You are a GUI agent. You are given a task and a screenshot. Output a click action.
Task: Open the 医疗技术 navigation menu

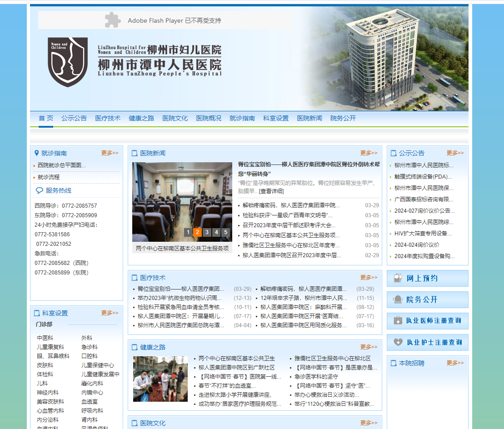coord(108,118)
